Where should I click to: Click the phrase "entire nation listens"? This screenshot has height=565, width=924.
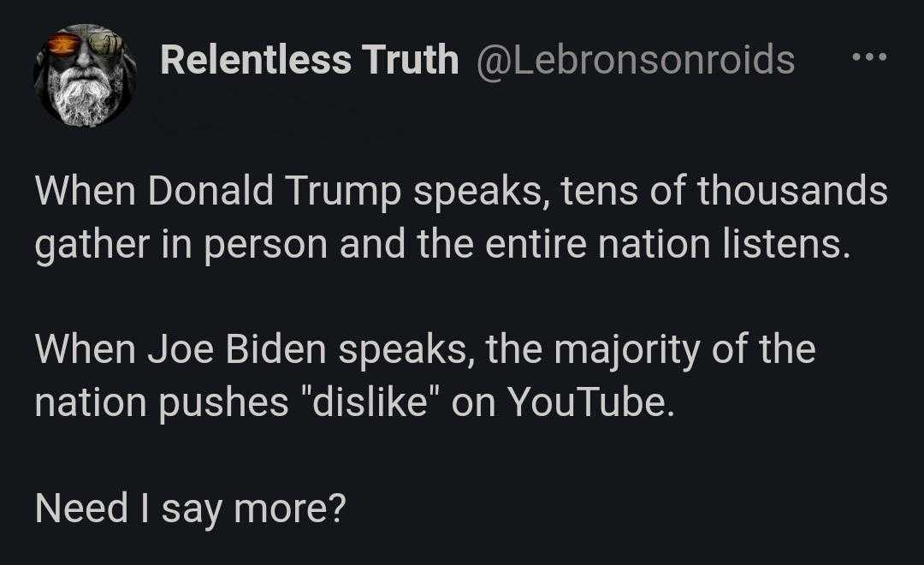[667, 244]
